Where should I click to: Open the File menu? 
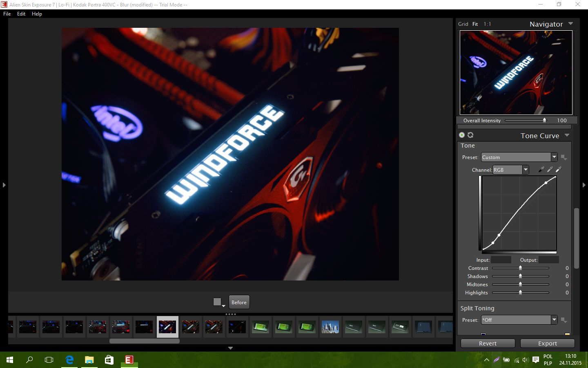tap(7, 14)
